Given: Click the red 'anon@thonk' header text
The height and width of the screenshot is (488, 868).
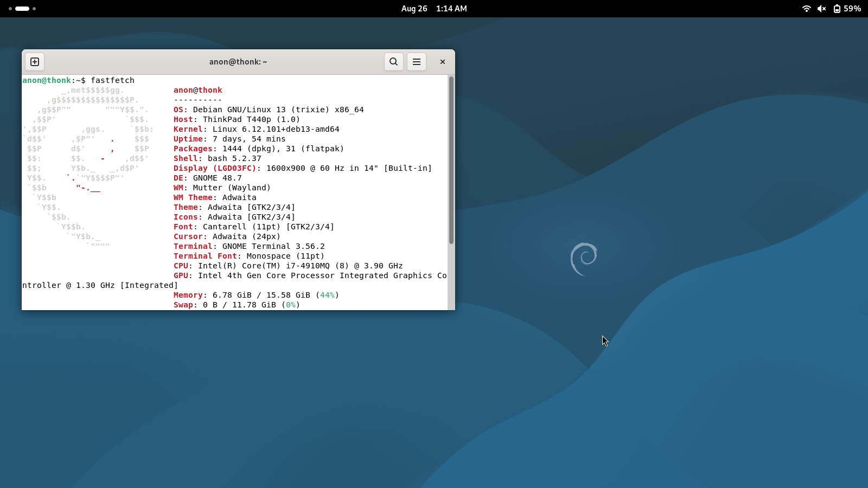Looking at the screenshot, I should [198, 90].
